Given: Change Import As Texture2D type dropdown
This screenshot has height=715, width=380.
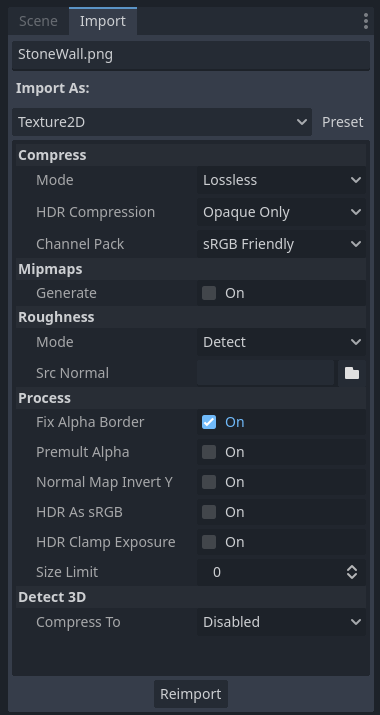Looking at the screenshot, I should pos(162,122).
